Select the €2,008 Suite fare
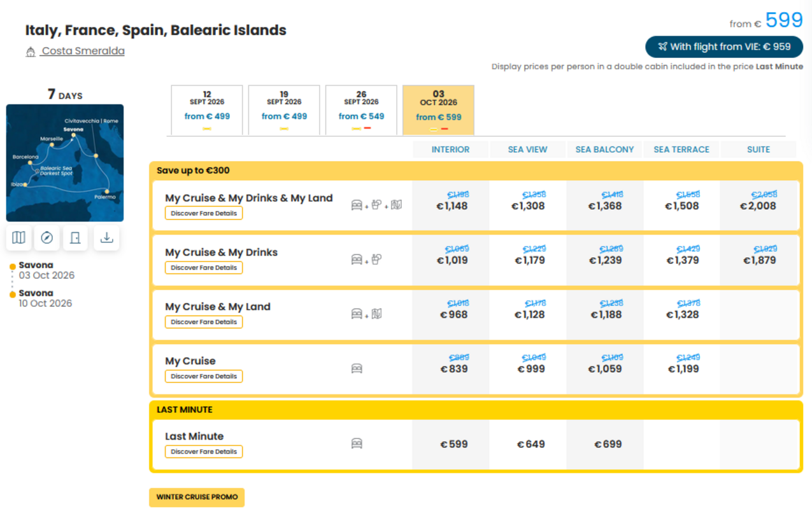The width and height of the screenshot is (812, 509). coord(758,206)
